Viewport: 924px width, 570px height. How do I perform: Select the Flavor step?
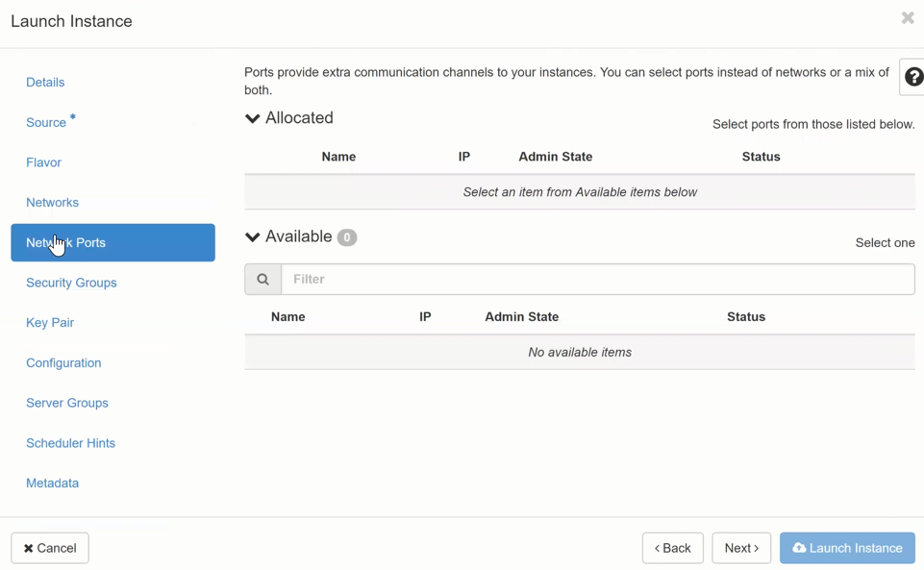click(43, 162)
